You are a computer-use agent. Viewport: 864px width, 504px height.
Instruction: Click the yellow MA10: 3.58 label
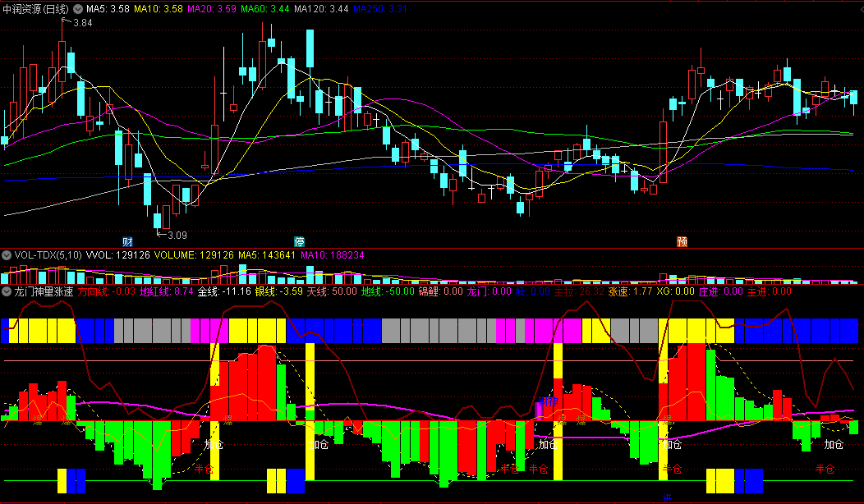click(159, 9)
